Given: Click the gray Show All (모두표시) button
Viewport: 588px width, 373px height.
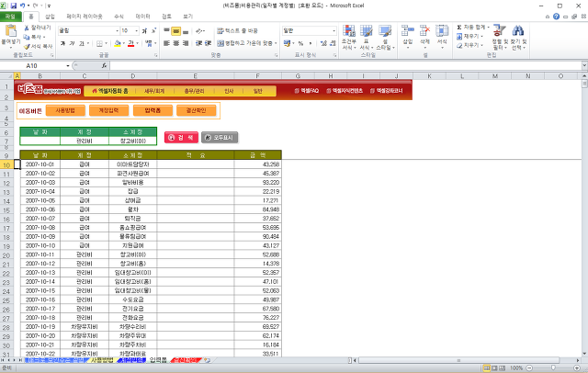Looking at the screenshot, I should 220,138.
